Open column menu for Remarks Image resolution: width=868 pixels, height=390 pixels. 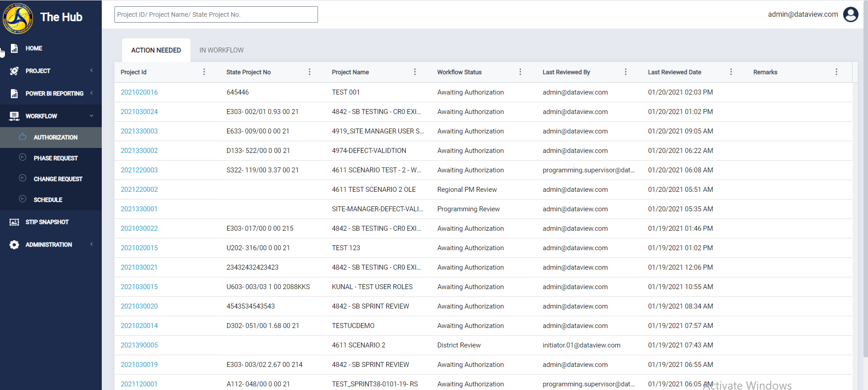(x=836, y=72)
